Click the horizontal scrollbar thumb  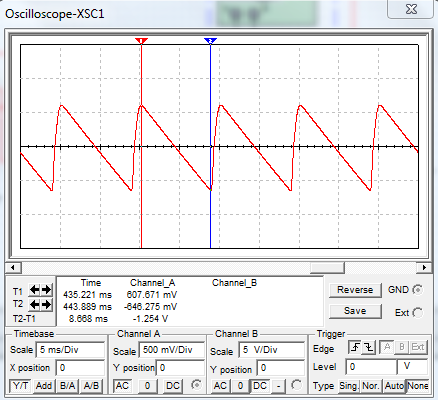click(x=327, y=267)
